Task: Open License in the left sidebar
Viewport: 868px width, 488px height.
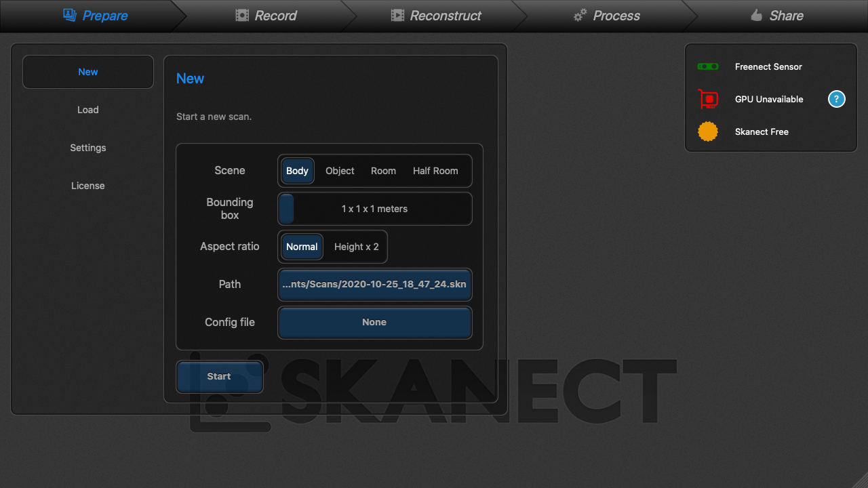Action: tap(88, 186)
